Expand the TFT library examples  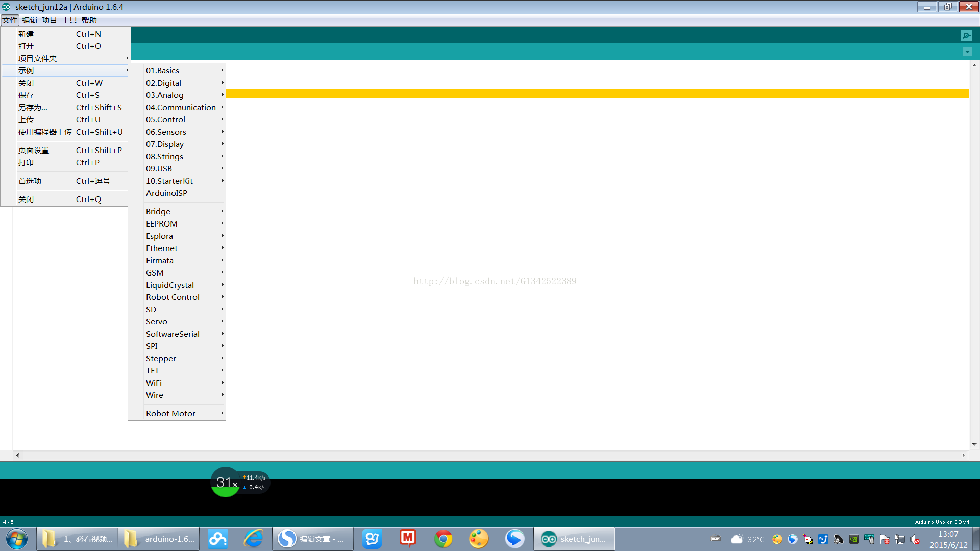(177, 370)
